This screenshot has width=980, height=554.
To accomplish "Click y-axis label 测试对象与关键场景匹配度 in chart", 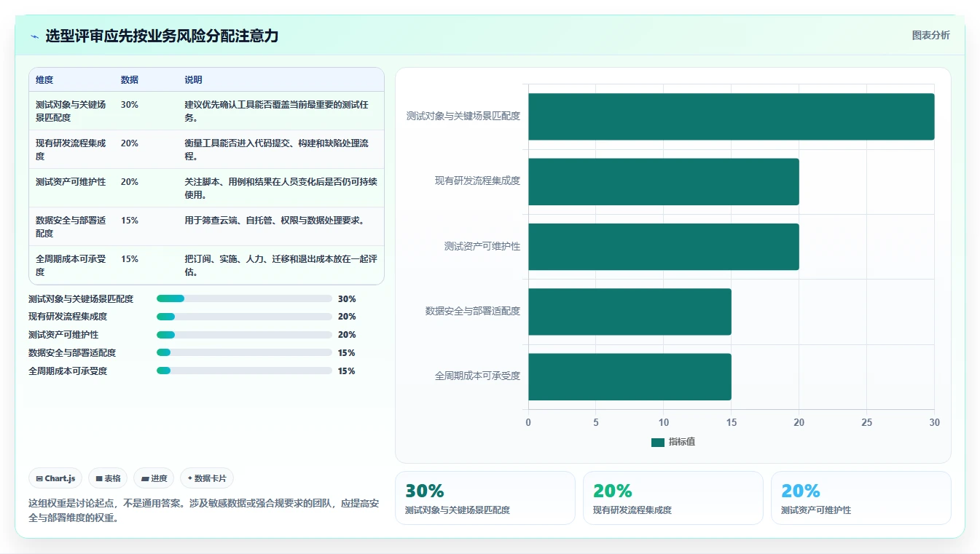I will point(463,116).
